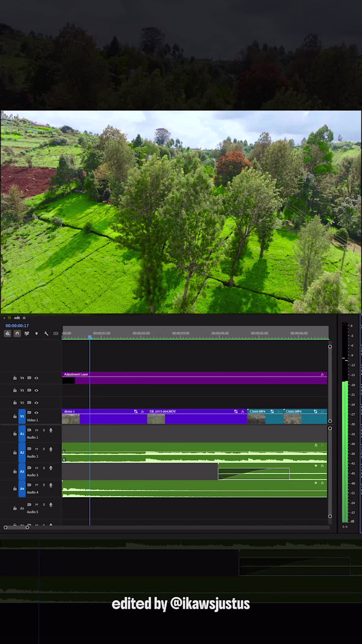Toggle A4 track targeting button
The height and width of the screenshot is (644, 362).
point(22,489)
